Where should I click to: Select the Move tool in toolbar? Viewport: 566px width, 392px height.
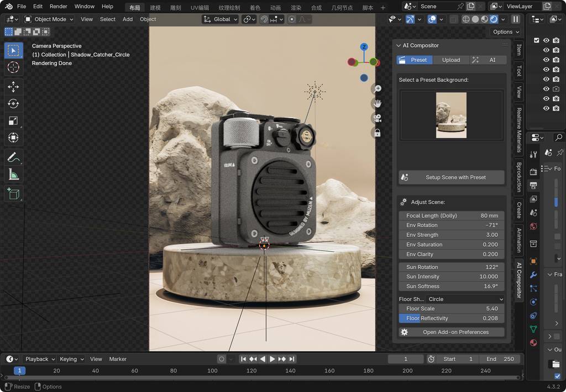13,87
